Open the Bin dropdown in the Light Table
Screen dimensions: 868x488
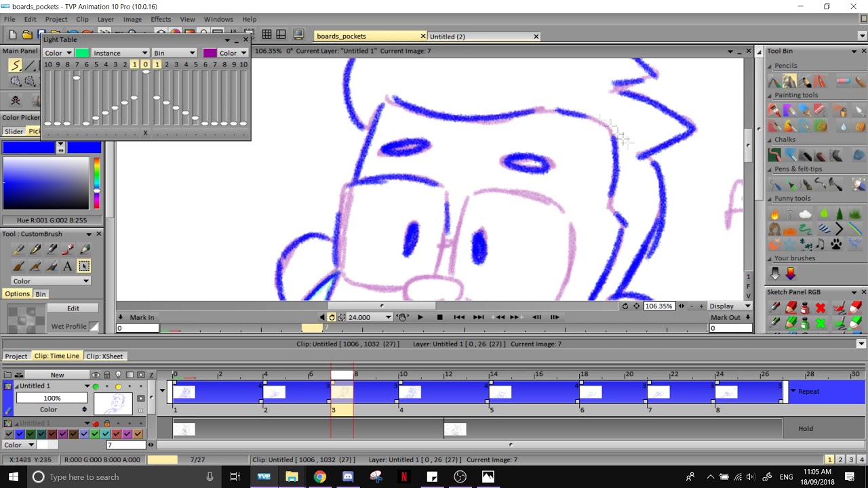174,53
